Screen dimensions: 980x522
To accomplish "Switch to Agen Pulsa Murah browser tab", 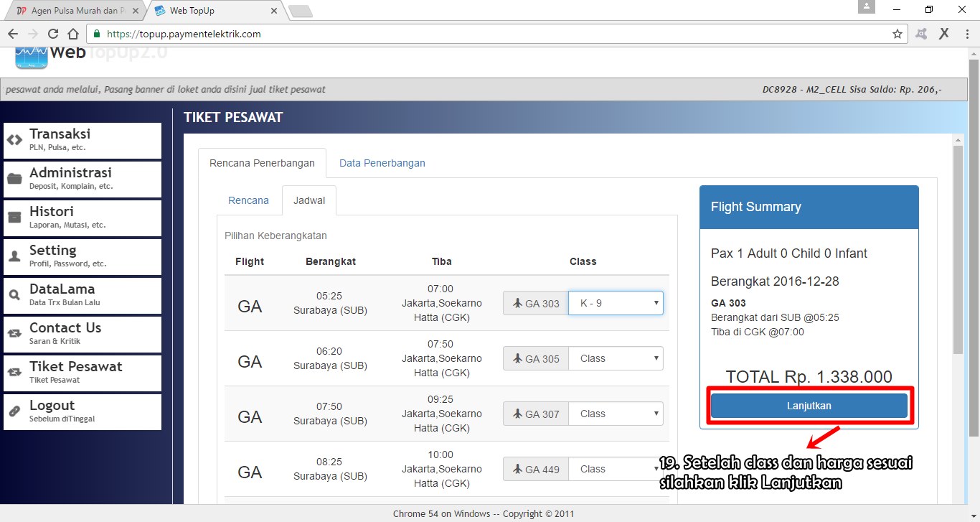I will tap(70, 11).
